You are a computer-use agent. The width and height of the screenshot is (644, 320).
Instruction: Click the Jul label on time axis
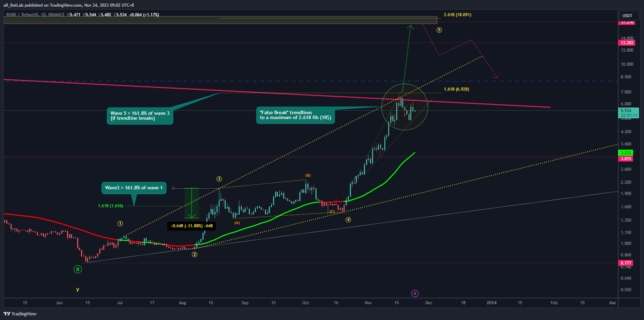coord(120,303)
